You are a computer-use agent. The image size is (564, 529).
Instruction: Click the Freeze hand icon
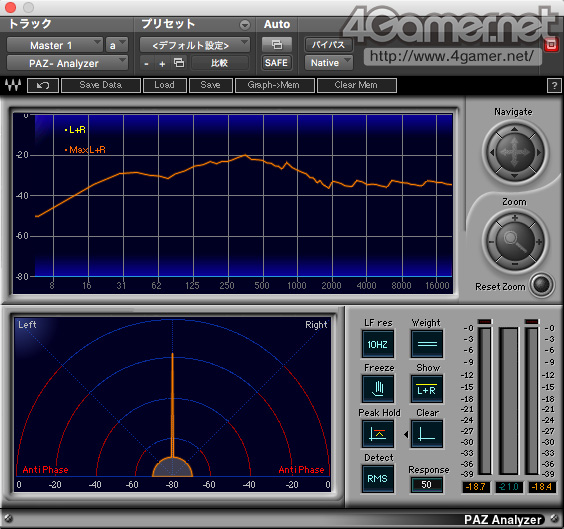click(378, 389)
